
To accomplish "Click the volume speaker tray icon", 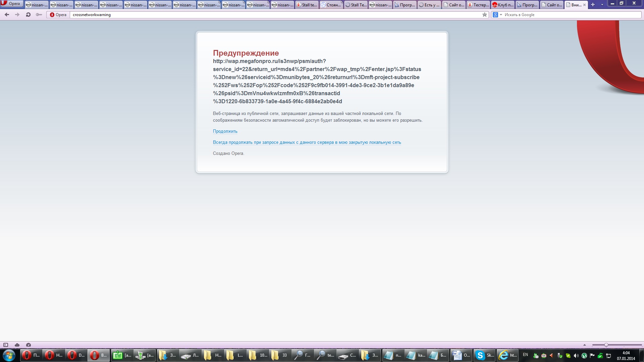I will (x=576, y=356).
